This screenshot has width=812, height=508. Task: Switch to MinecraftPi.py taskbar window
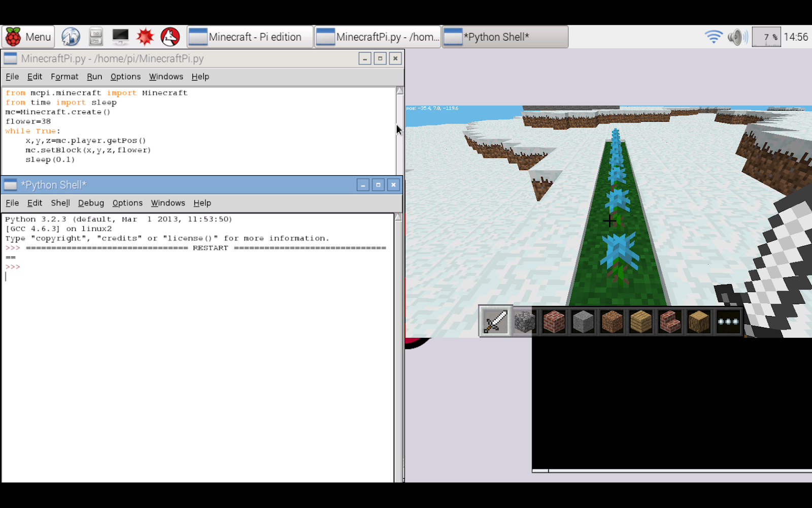click(x=378, y=37)
